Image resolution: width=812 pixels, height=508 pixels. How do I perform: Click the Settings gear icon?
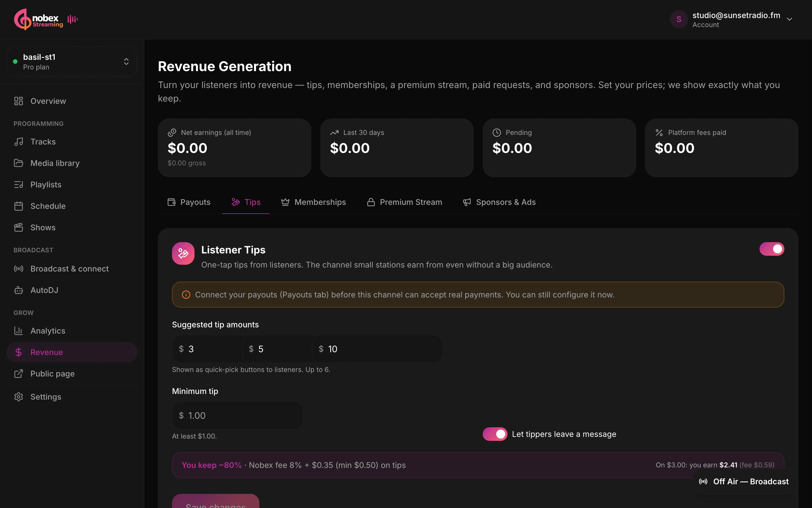tap(18, 397)
